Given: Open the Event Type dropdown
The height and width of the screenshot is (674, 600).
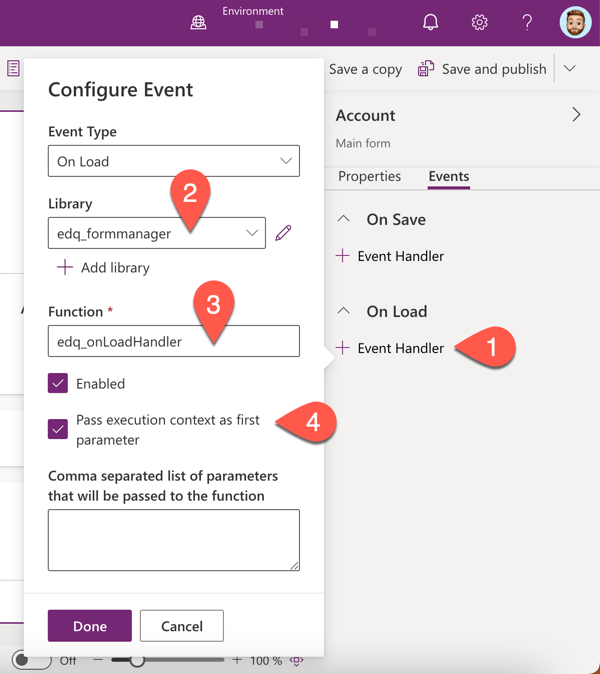Looking at the screenshot, I should (174, 161).
